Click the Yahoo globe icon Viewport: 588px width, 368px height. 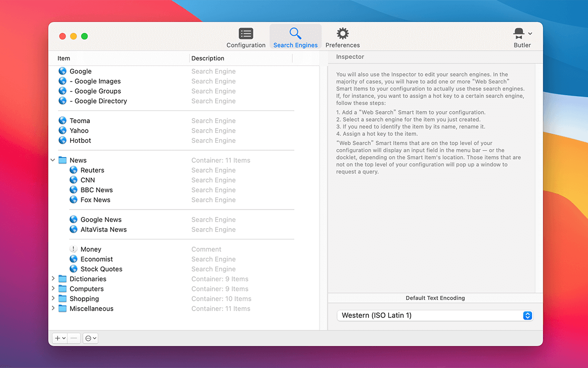coord(62,131)
